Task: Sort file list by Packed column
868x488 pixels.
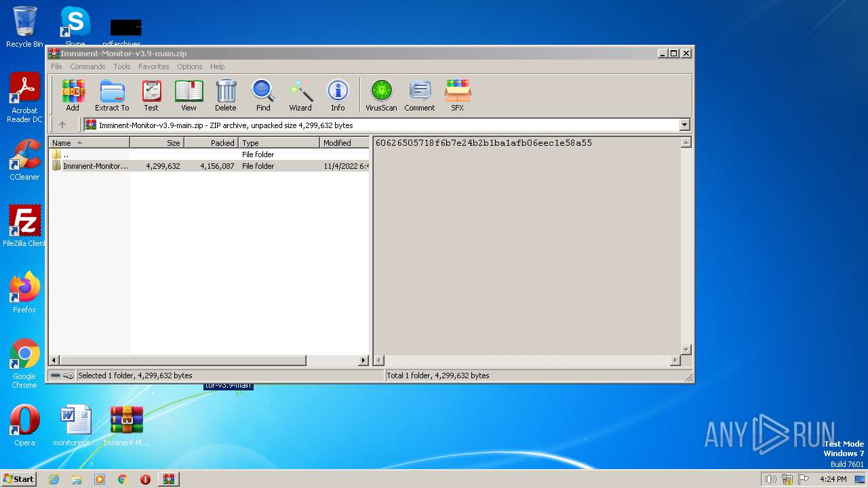Action: click(x=211, y=142)
